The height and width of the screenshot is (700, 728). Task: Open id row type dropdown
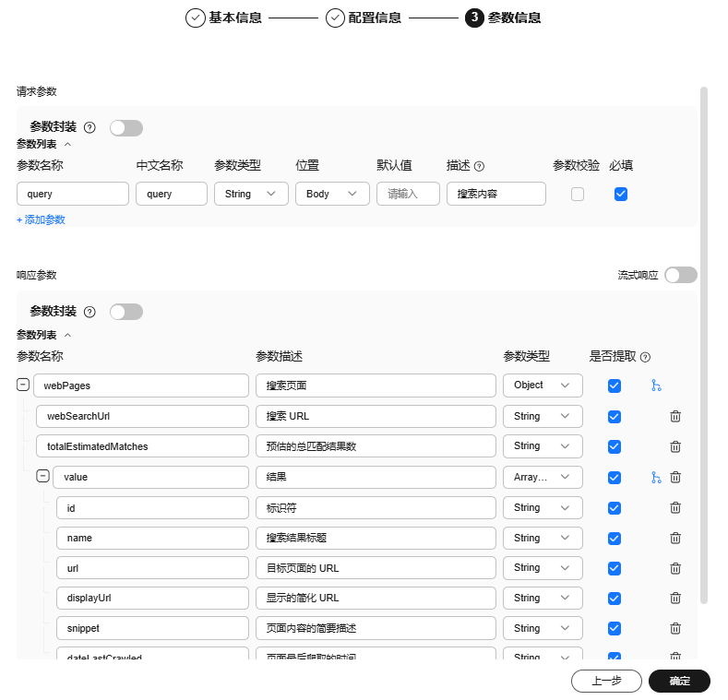[543, 508]
